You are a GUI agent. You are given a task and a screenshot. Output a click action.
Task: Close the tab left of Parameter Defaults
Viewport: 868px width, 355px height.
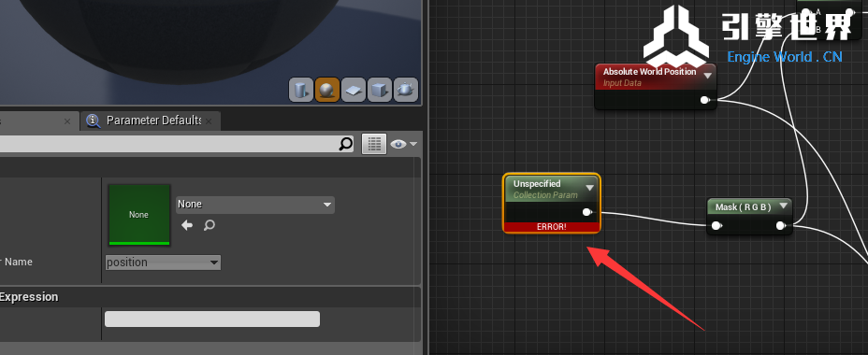(x=67, y=121)
